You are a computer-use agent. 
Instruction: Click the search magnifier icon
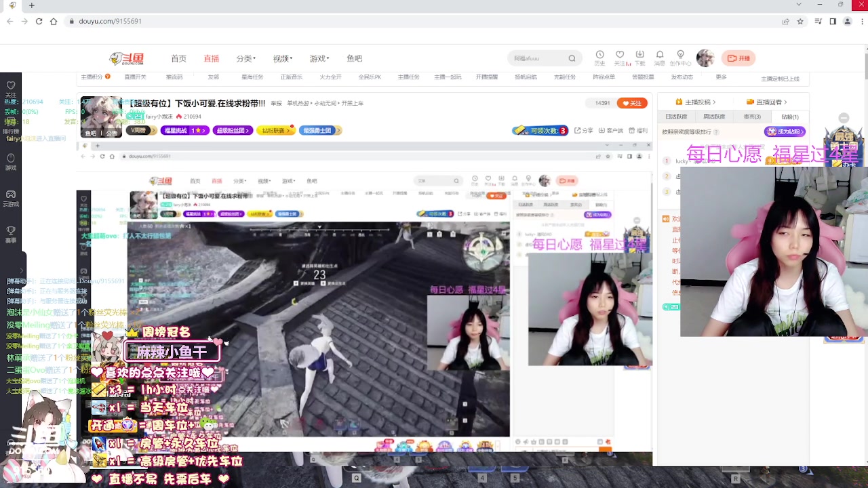click(572, 58)
